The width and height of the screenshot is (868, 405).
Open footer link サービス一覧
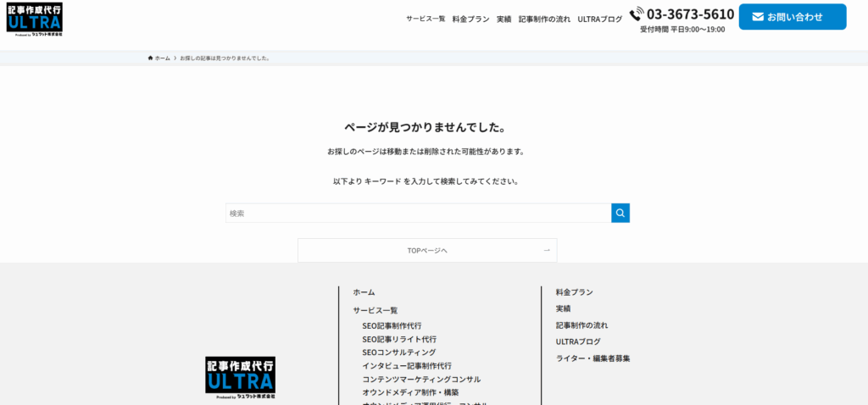click(376, 310)
